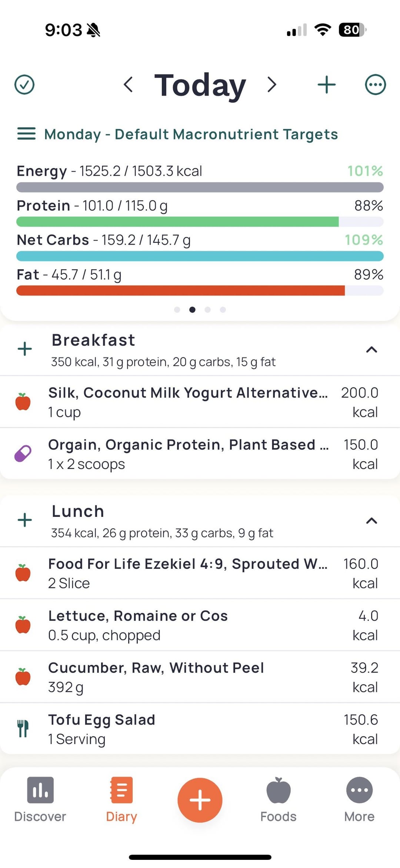The width and height of the screenshot is (400, 868).
Task: Collapse the Lunch section
Action: (371, 521)
